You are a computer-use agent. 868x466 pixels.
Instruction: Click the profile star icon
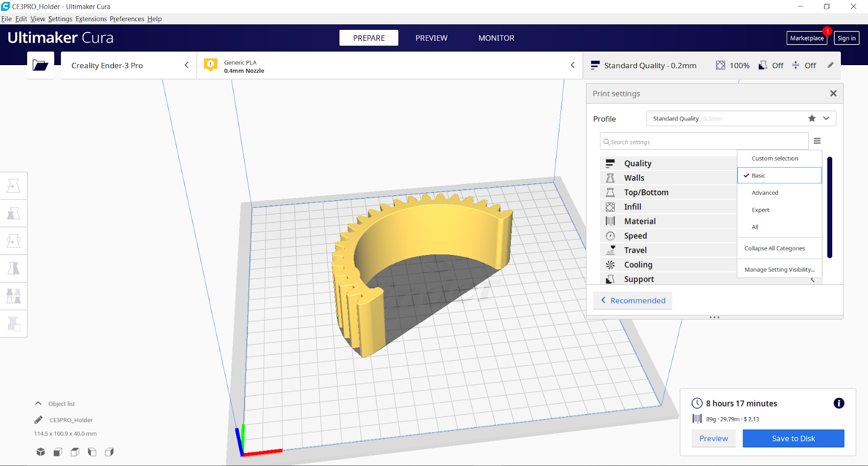point(812,118)
